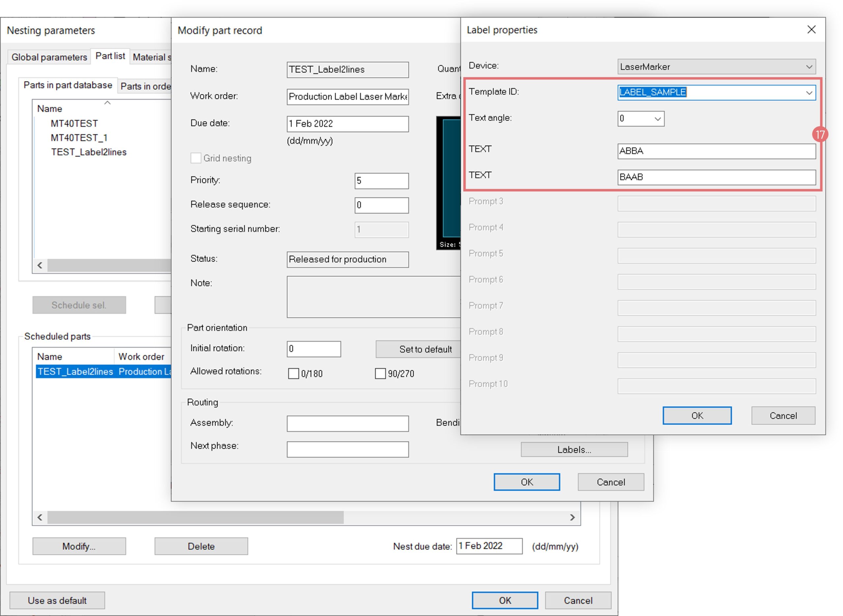Click the scheduled parts scroll-right arrow
This screenshot has height=616, width=843.
click(572, 517)
